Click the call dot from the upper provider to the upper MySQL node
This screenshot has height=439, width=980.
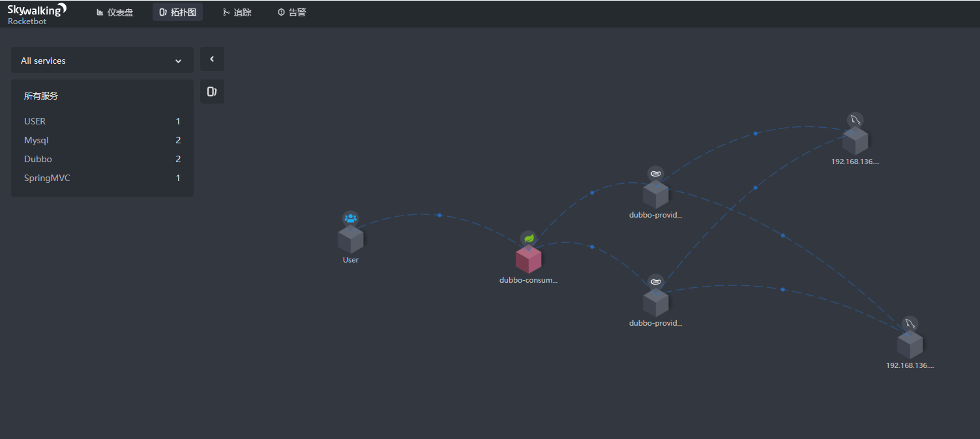(x=755, y=134)
